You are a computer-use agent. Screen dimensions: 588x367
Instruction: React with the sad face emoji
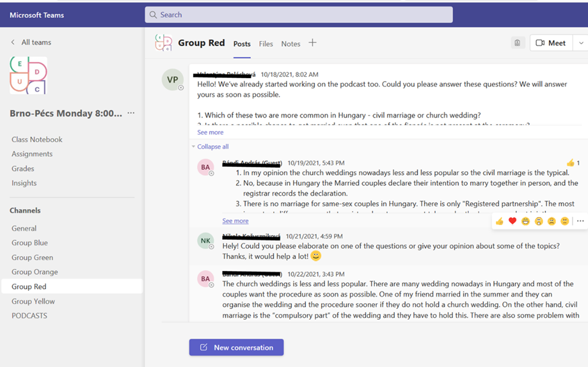[x=552, y=221]
